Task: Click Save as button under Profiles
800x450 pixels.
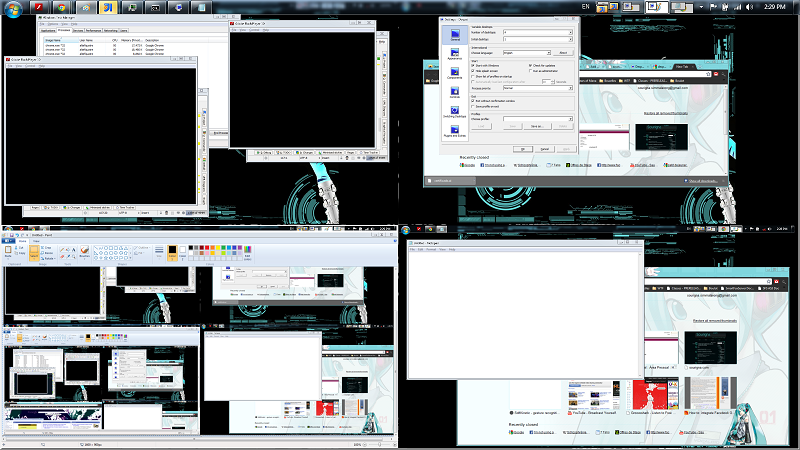Action: pos(537,126)
